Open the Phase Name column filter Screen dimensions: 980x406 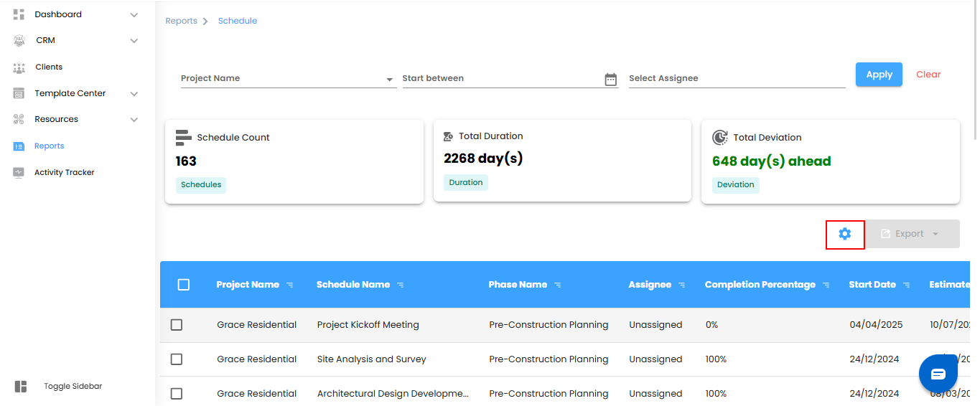coord(558,285)
